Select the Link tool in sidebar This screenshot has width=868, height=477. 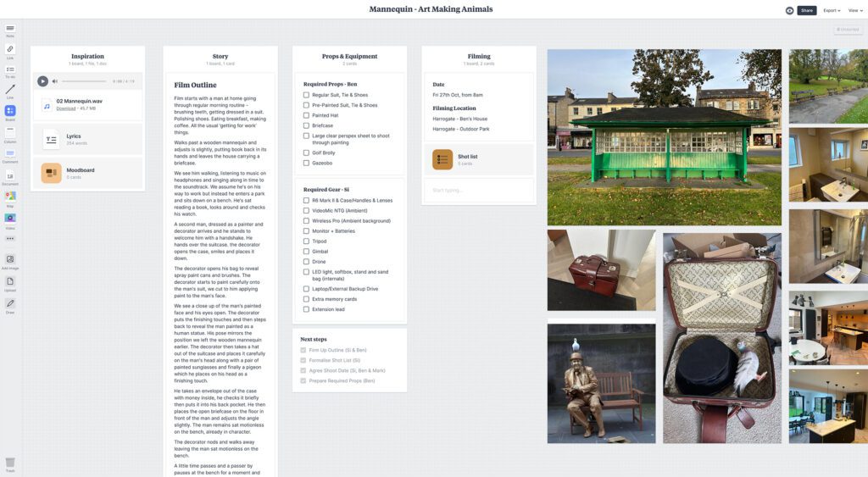point(10,51)
